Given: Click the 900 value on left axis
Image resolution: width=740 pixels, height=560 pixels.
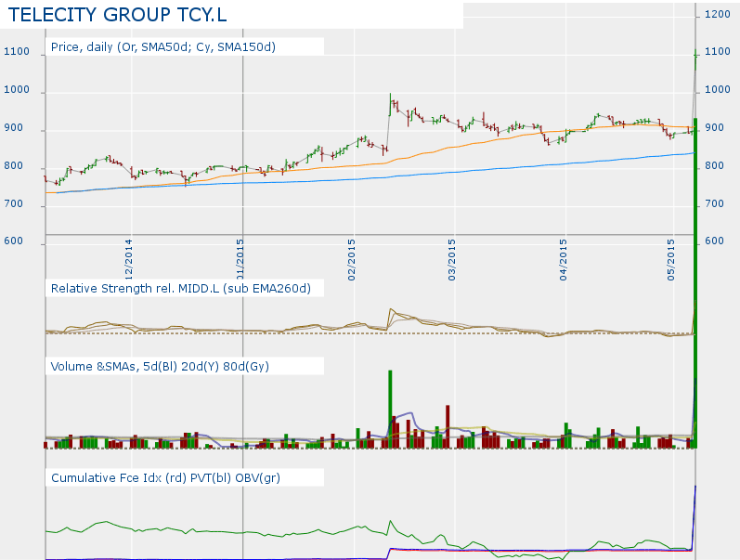Looking at the screenshot, I should click(x=14, y=128).
